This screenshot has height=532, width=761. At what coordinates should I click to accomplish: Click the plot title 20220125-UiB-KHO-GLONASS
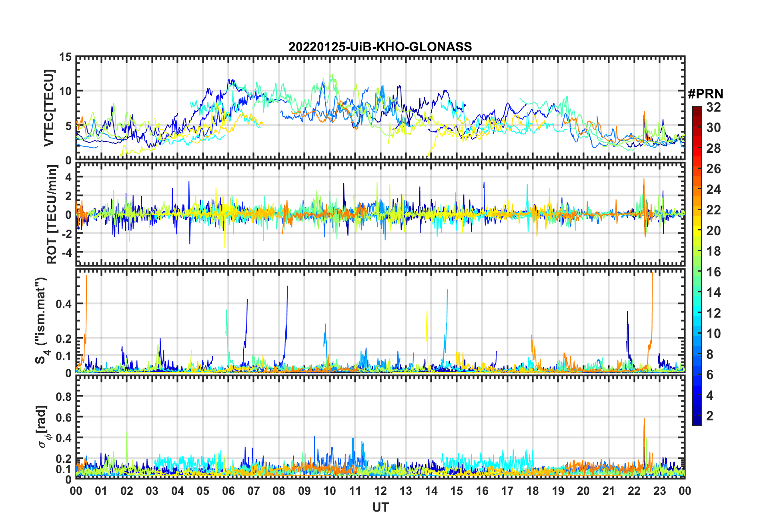[x=380, y=47]
